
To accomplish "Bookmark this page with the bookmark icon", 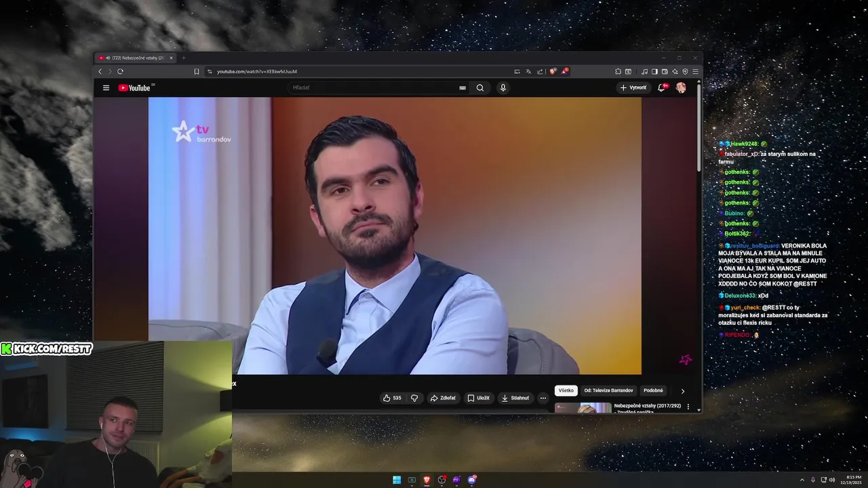I will pyautogui.click(x=197, y=71).
